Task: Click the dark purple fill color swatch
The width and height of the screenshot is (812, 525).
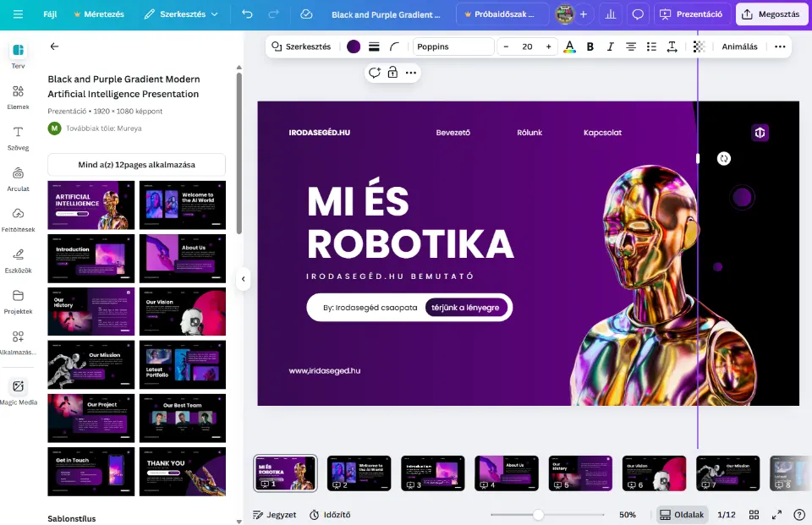Action: click(x=354, y=46)
